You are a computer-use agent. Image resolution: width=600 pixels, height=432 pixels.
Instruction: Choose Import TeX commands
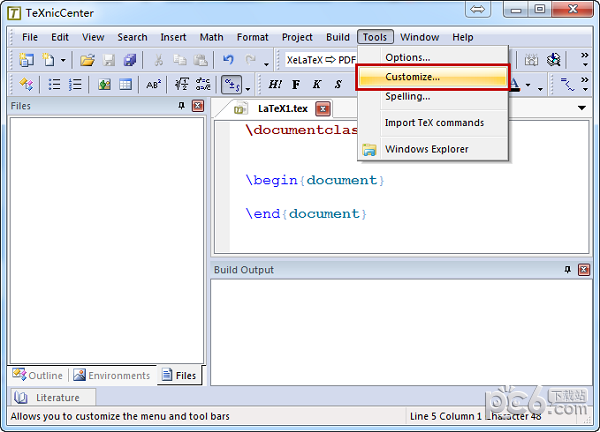point(433,123)
